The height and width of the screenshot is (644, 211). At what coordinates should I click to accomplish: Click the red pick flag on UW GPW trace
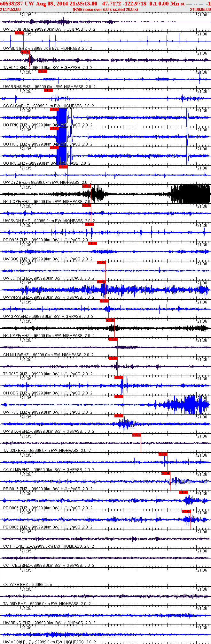[x=104, y=301]
